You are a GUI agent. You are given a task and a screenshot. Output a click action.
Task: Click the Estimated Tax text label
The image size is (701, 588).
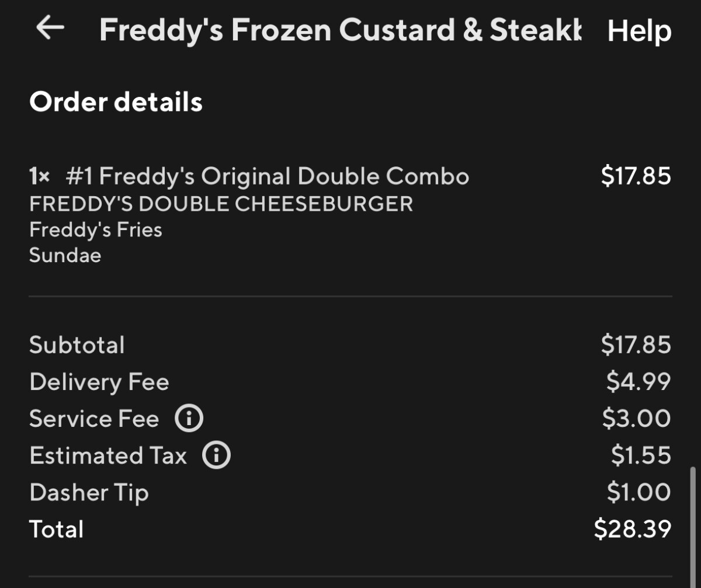108,455
